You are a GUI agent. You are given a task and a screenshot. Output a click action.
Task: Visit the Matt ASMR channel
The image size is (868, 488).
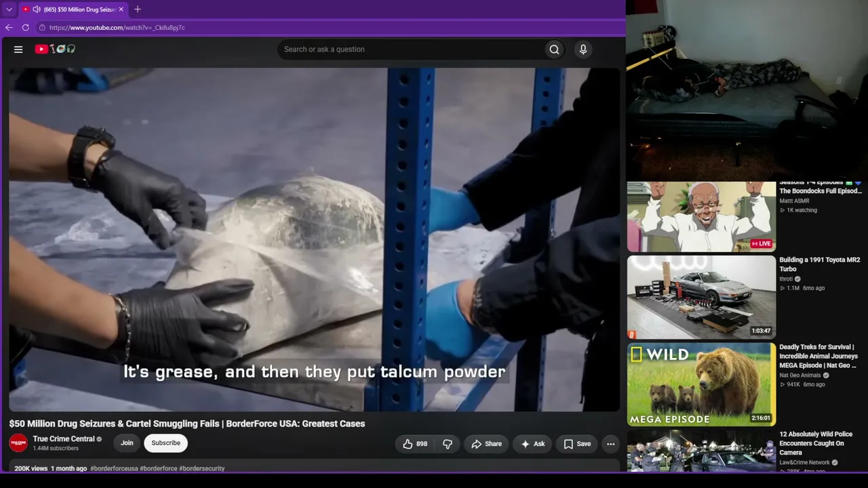[794, 201]
